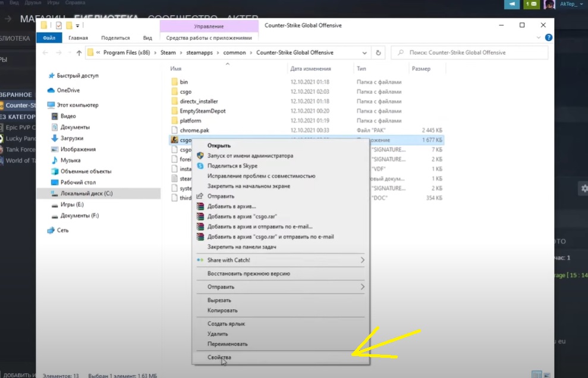Viewport: 588px width, 378px height.
Task: Collapse the ribbon with the chevron
Action: [540, 37]
